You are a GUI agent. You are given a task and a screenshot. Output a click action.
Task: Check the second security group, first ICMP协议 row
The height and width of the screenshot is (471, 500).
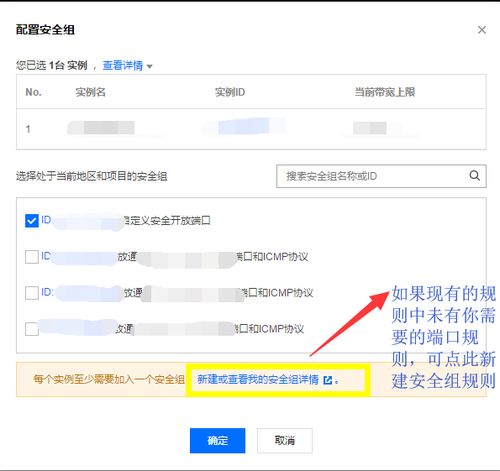tap(32, 257)
